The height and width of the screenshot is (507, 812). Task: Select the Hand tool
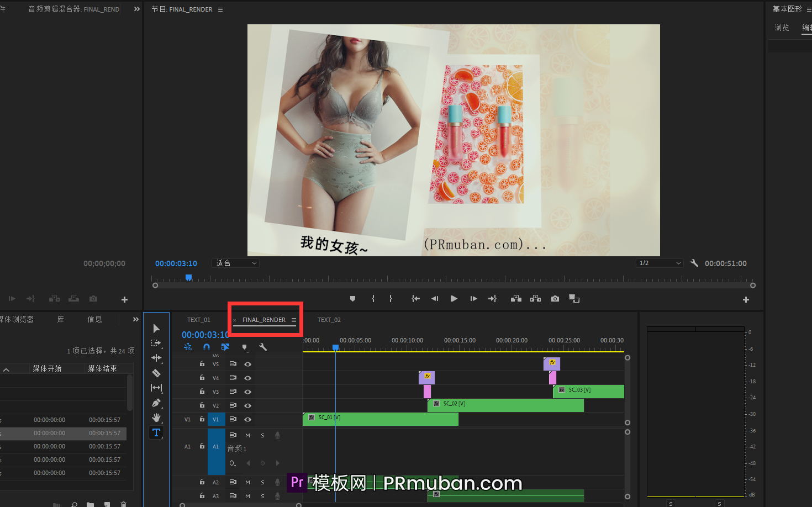(156, 418)
